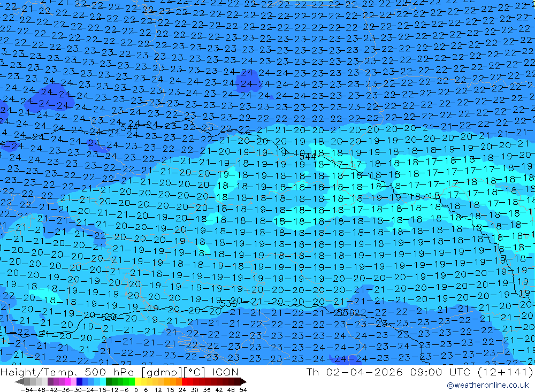This screenshot has width=535, height=392.
Task: Click the legend scale label 36
Action: coord(207,390)
